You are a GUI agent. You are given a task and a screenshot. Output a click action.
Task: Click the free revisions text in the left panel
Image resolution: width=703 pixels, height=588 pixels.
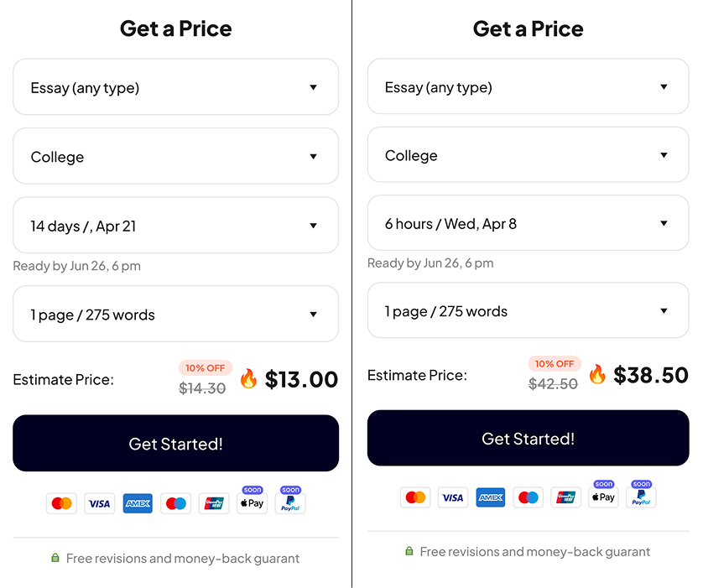point(182,559)
